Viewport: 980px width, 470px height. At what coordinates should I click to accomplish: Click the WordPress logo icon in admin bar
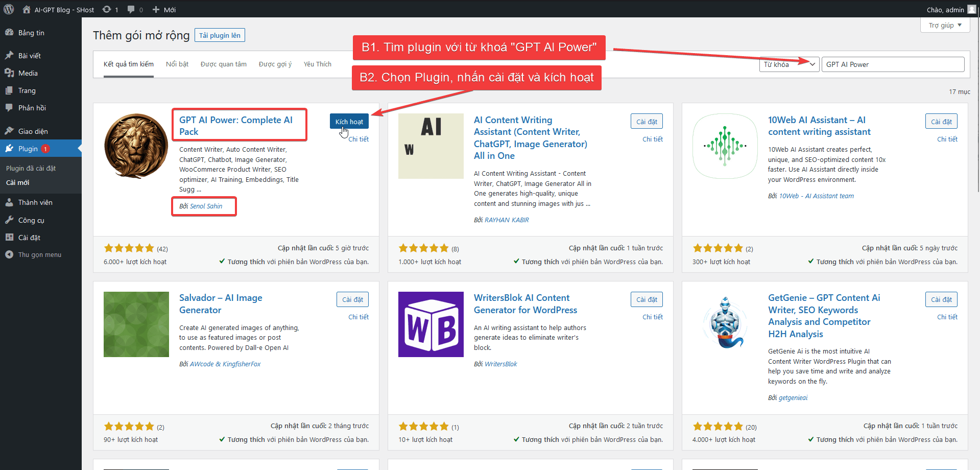(x=9, y=9)
